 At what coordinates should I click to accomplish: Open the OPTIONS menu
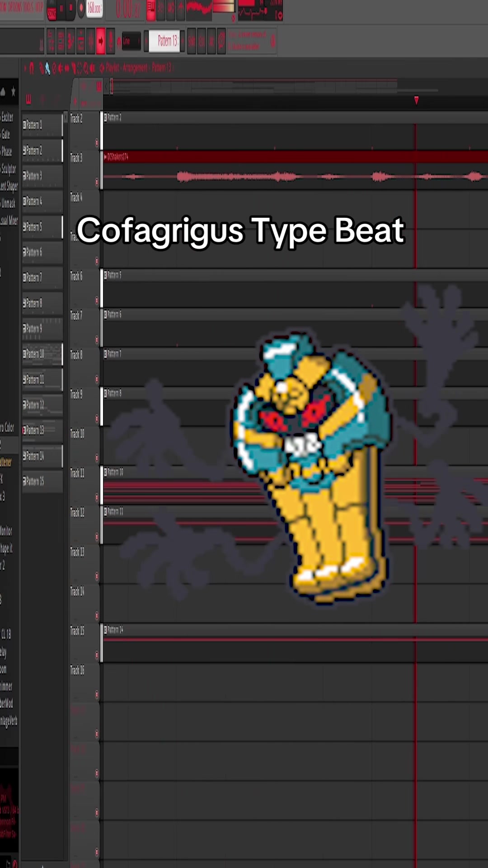[x=15, y=8]
